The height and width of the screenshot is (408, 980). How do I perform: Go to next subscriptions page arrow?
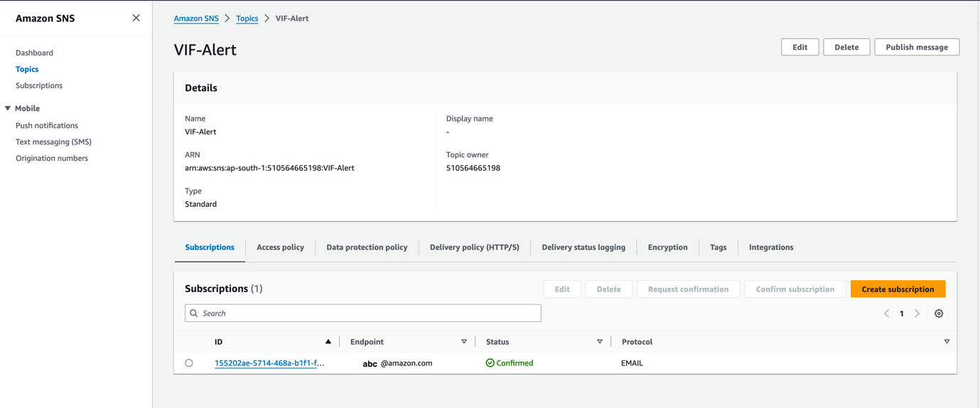[917, 313]
